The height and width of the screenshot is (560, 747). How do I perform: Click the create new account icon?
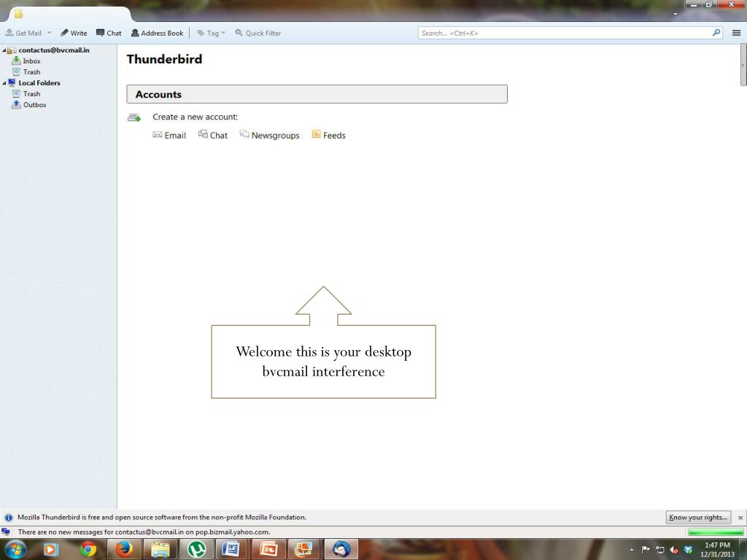134,117
